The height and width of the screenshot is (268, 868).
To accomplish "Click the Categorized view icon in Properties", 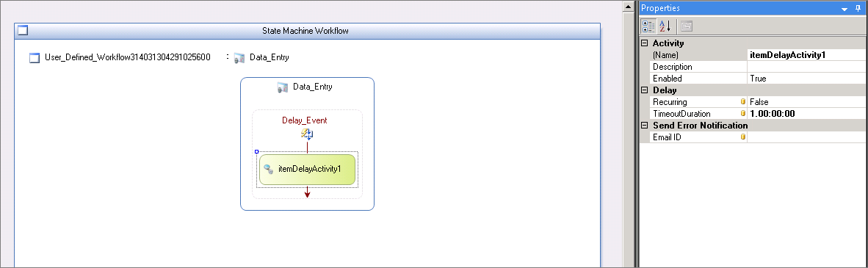I will tap(648, 26).
